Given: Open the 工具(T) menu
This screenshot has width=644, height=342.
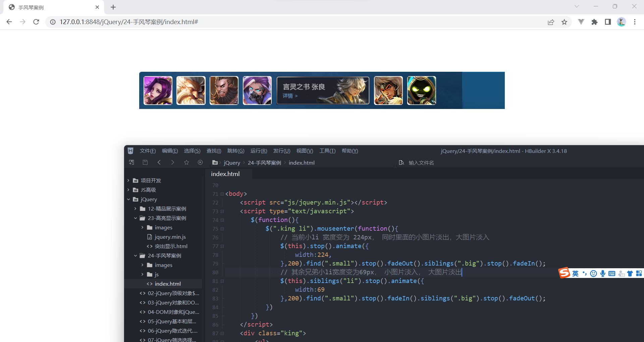Looking at the screenshot, I should [x=327, y=151].
